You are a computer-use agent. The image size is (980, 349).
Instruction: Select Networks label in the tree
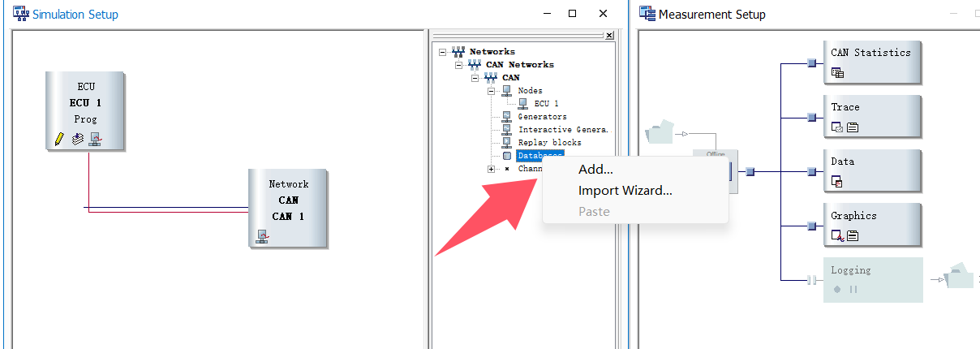492,51
